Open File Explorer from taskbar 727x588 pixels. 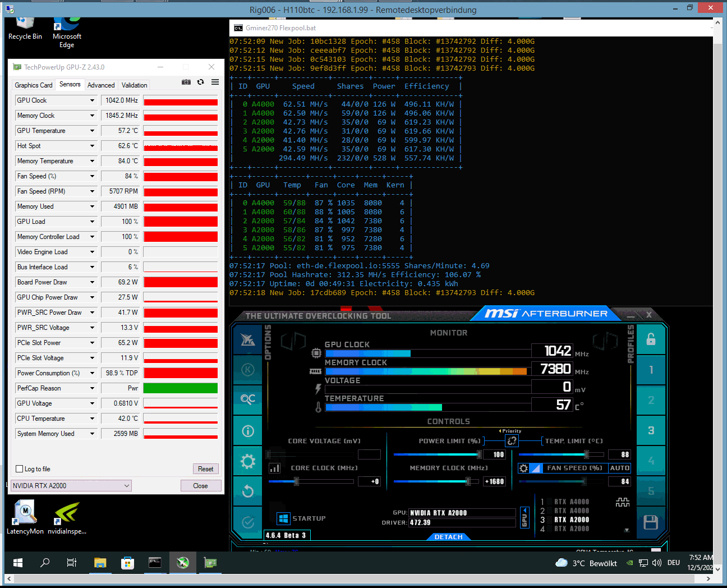coord(100,562)
